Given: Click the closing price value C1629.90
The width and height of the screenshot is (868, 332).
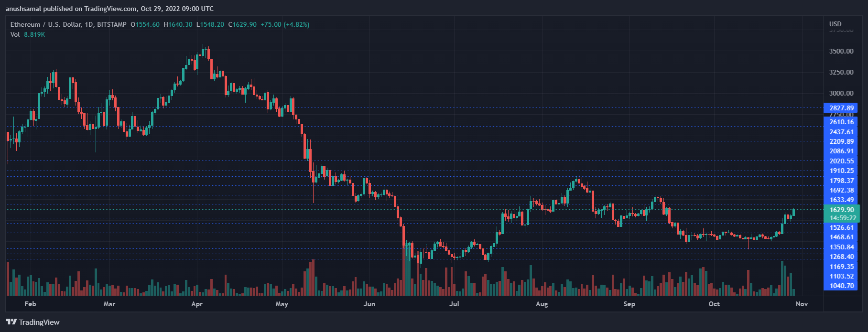Looking at the screenshot, I should tap(242, 24).
